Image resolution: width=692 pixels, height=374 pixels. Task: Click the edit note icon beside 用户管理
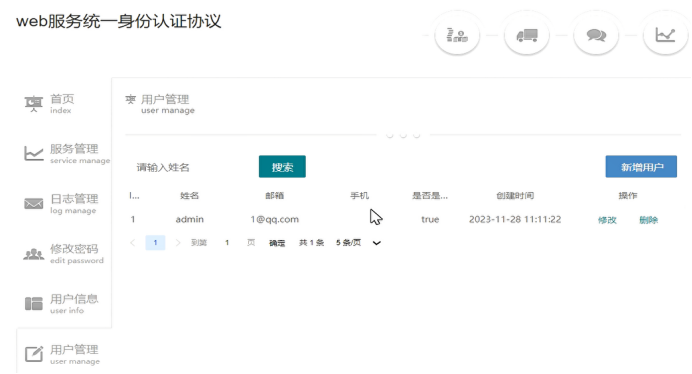34,354
